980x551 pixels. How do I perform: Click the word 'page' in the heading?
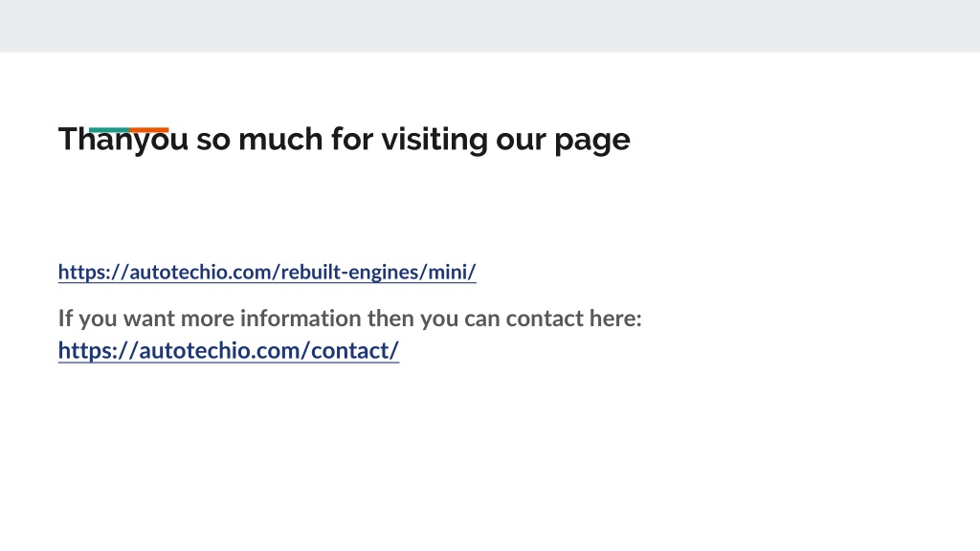coord(591,141)
